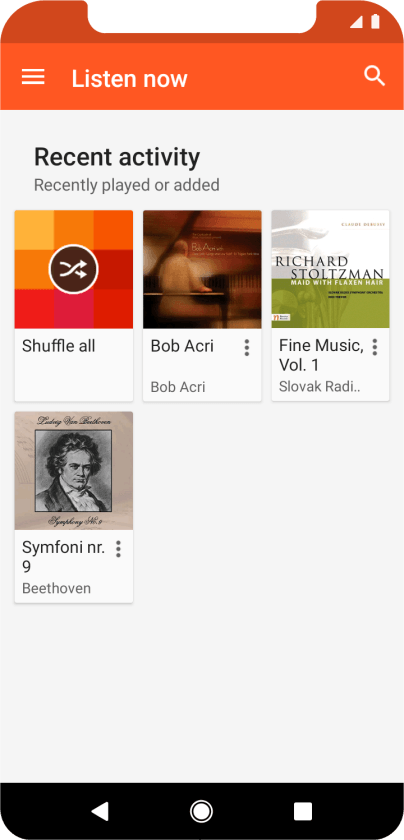
Task: Tap the search magnifier icon
Action: pyautogui.click(x=374, y=76)
